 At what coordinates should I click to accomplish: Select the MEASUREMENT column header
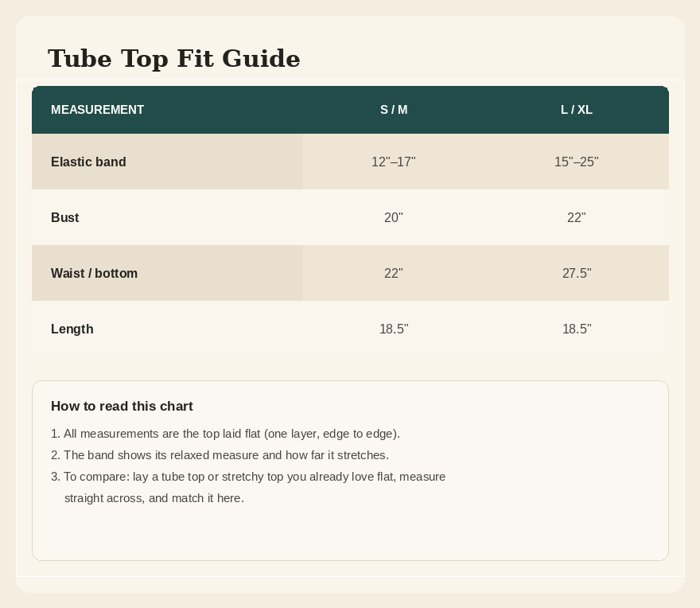point(97,110)
